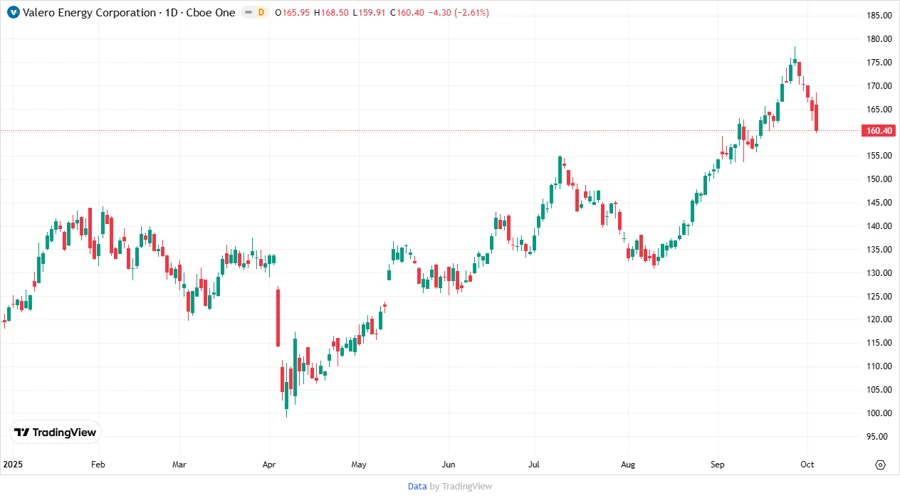Click the 1D interval text in title

click(167, 13)
